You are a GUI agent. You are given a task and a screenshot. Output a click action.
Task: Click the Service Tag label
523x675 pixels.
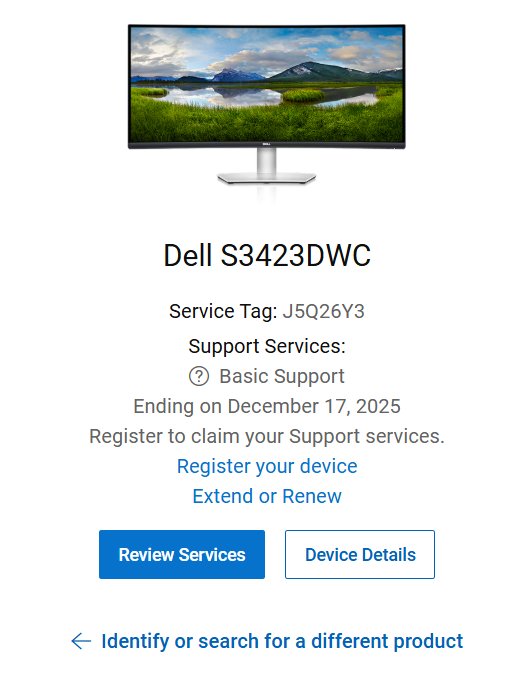(223, 311)
